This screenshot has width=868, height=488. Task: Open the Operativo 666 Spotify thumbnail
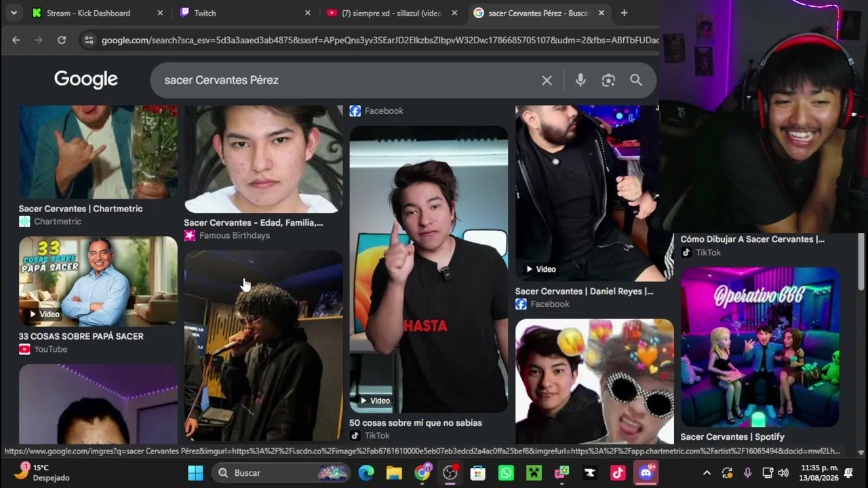pos(759,347)
